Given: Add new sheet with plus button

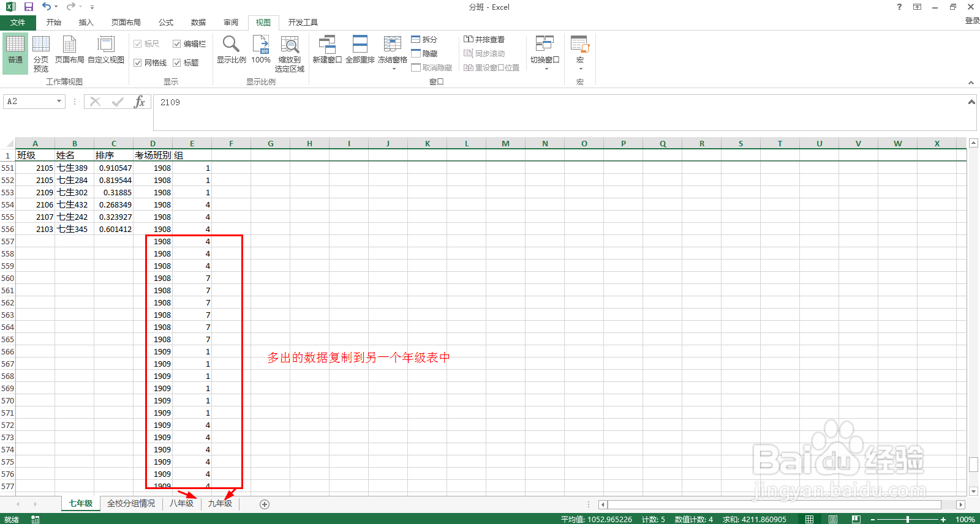Looking at the screenshot, I should point(265,504).
